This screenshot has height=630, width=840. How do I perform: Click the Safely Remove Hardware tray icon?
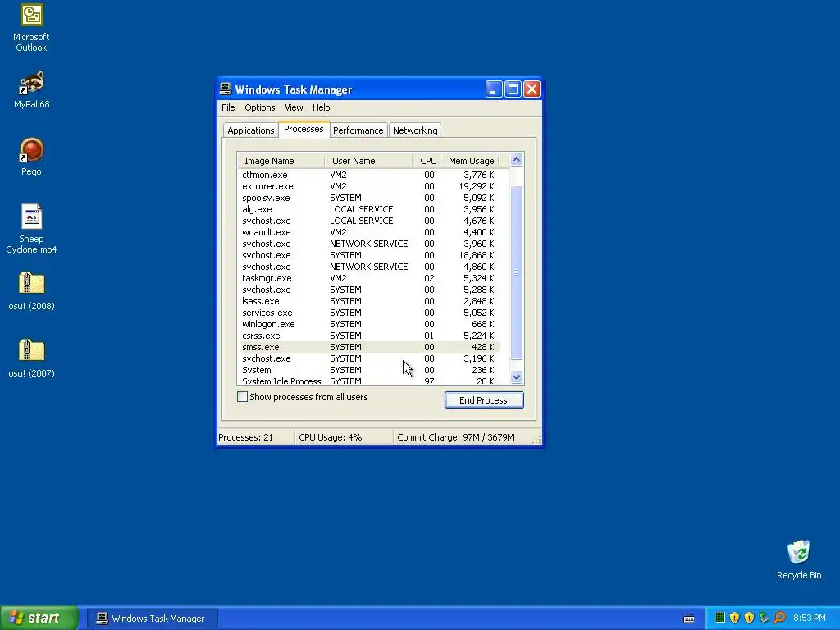[x=764, y=618]
